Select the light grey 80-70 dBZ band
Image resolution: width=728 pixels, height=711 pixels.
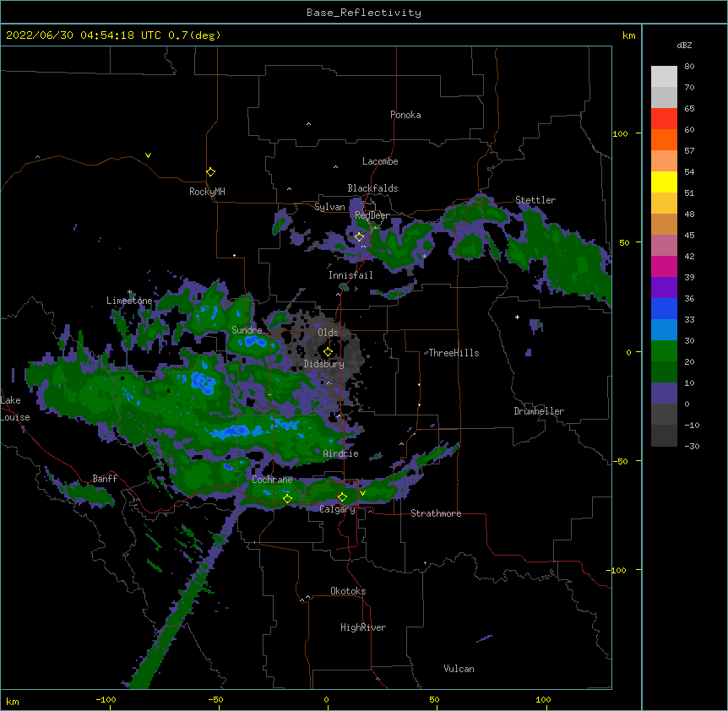point(664,77)
